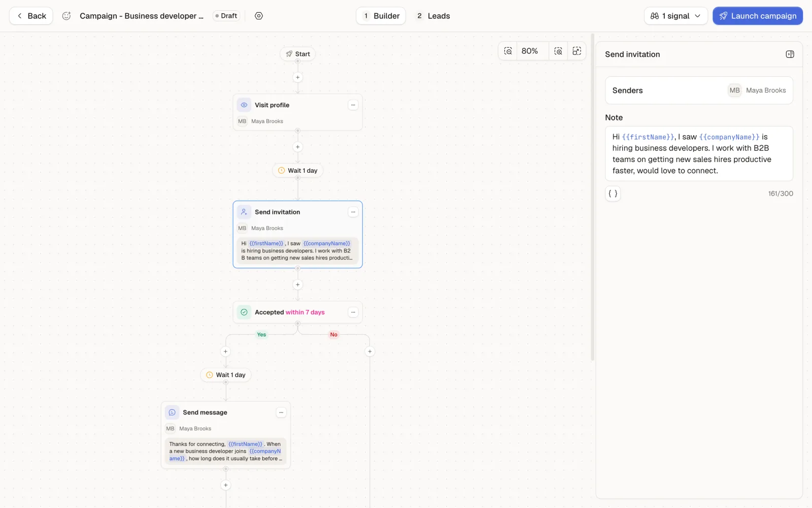
Task: Add a step on the No branch
Action: click(x=370, y=352)
